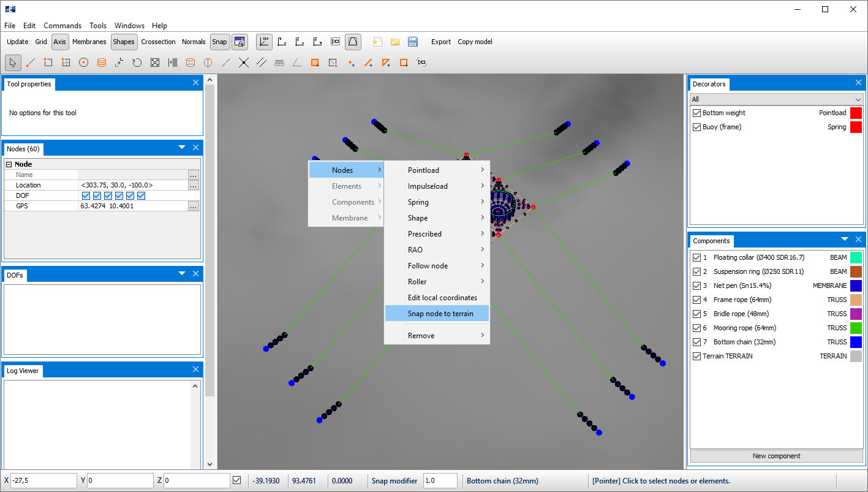Pick the add orange triangle element tool
This screenshot has height=492, width=868.
(x=387, y=62)
